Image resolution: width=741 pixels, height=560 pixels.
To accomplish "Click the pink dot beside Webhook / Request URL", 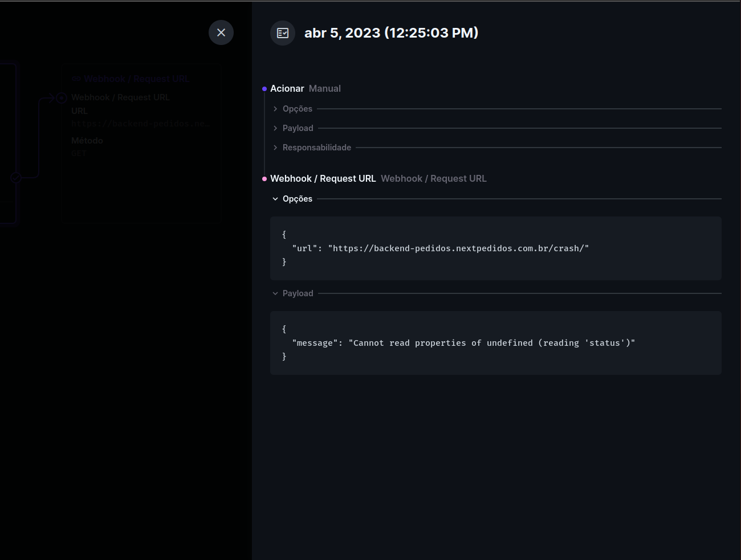I will 264,178.
